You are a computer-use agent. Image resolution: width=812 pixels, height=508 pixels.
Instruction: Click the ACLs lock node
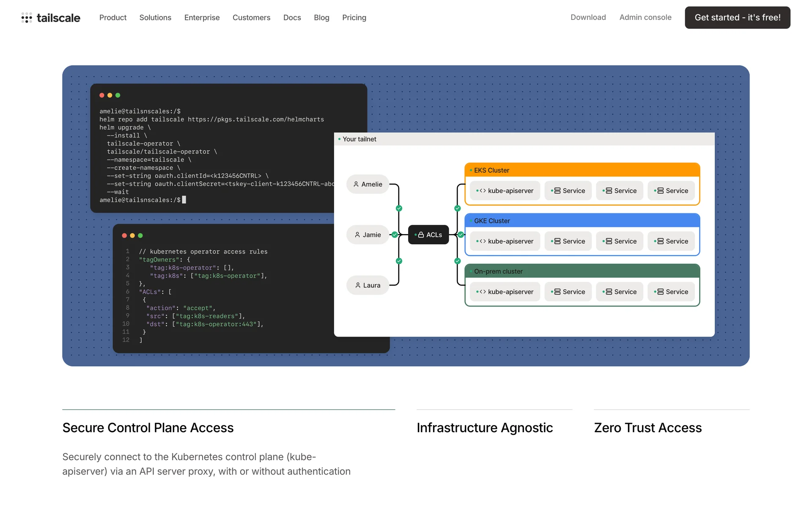pos(428,235)
